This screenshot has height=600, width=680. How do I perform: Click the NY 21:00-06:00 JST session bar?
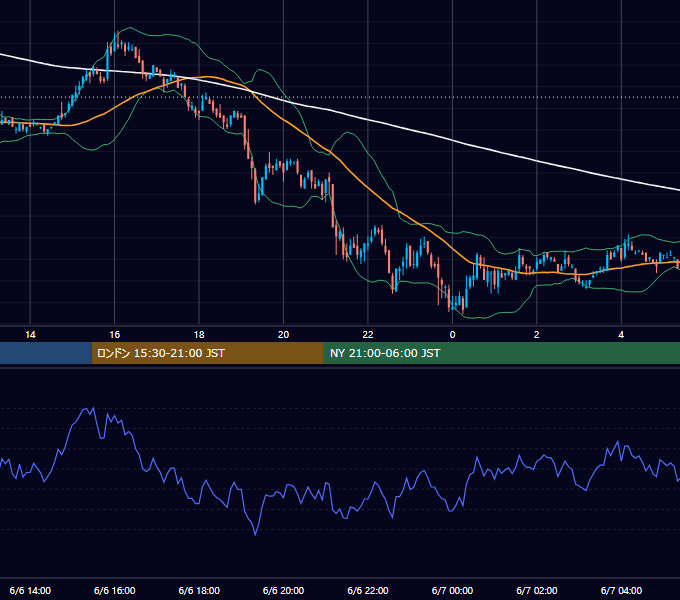pyautogui.click(x=502, y=353)
